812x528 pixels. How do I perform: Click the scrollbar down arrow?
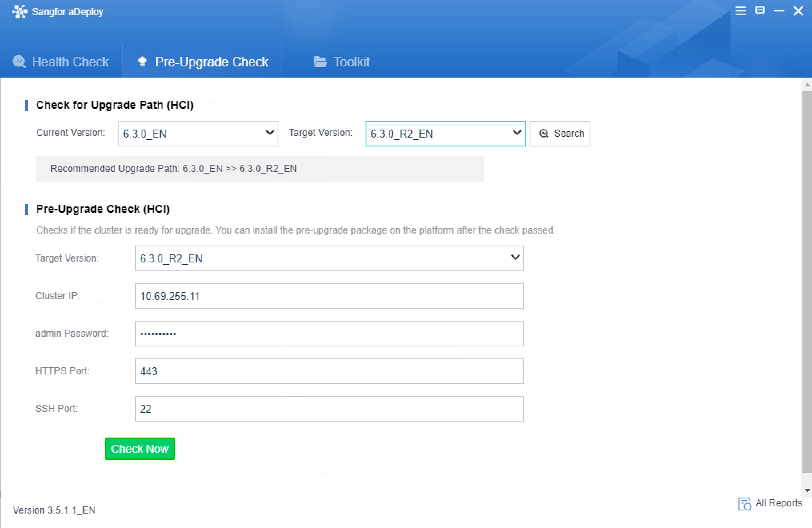click(807, 490)
